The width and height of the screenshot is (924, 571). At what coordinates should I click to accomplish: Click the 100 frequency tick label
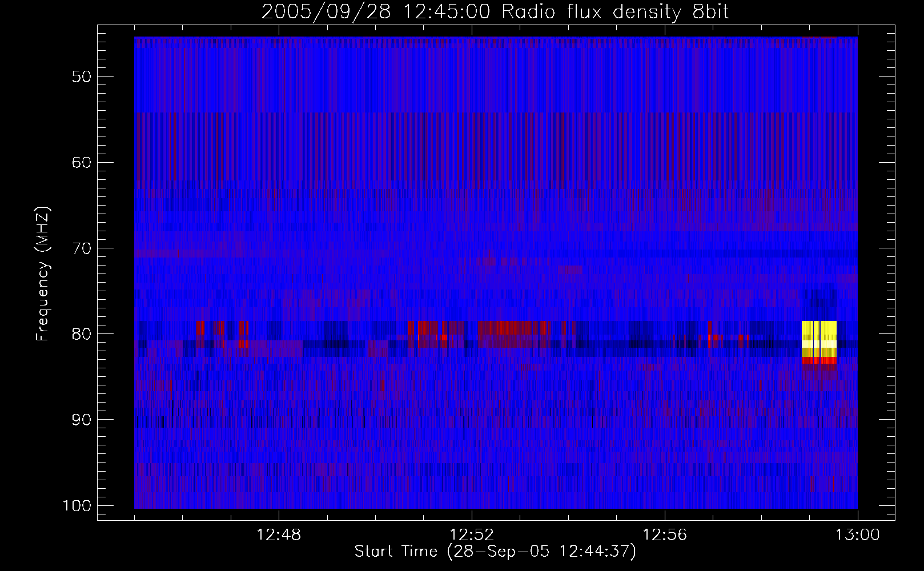(77, 506)
